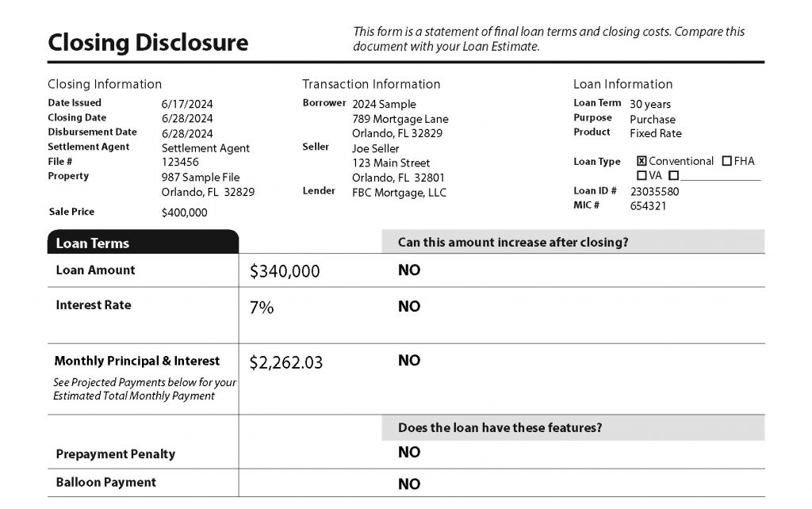Click NO beside Balloon Payment

point(409,484)
